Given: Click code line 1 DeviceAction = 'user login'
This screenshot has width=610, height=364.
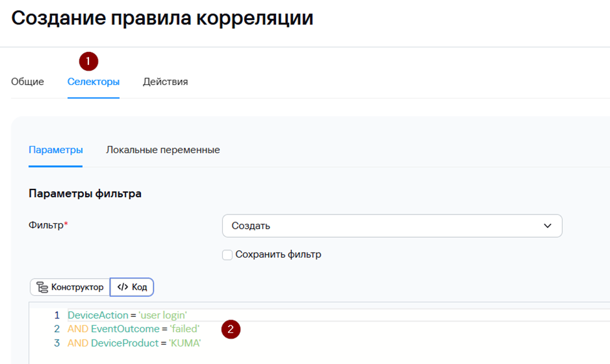Looking at the screenshot, I should click(x=127, y=315).
